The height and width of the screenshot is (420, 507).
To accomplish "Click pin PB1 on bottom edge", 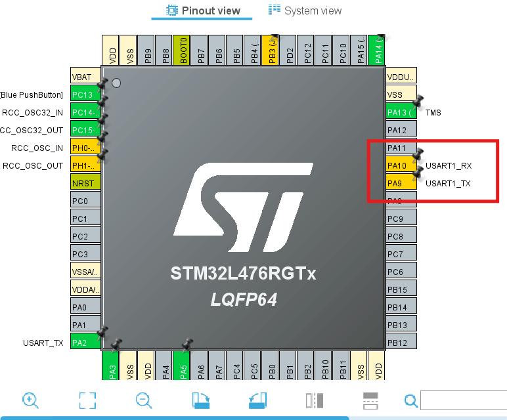I will pyautogui.click(x=288, y=366).
